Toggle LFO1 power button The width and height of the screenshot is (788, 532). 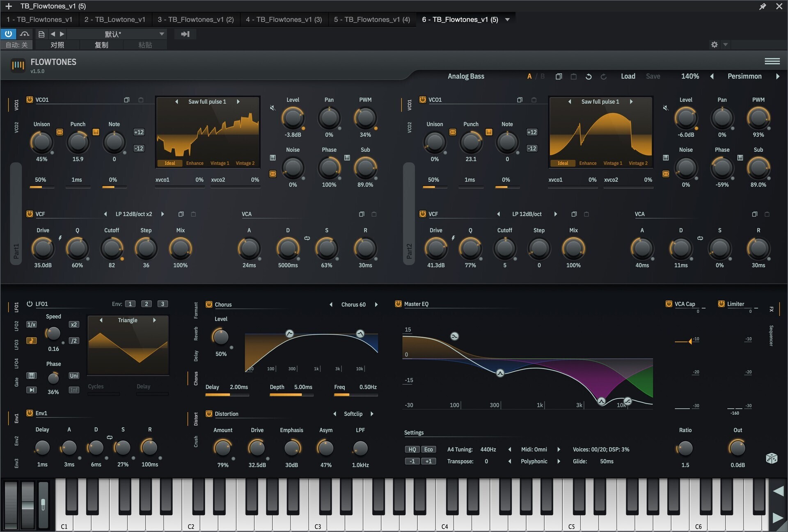pyautogui.click(x=30, y=304)
